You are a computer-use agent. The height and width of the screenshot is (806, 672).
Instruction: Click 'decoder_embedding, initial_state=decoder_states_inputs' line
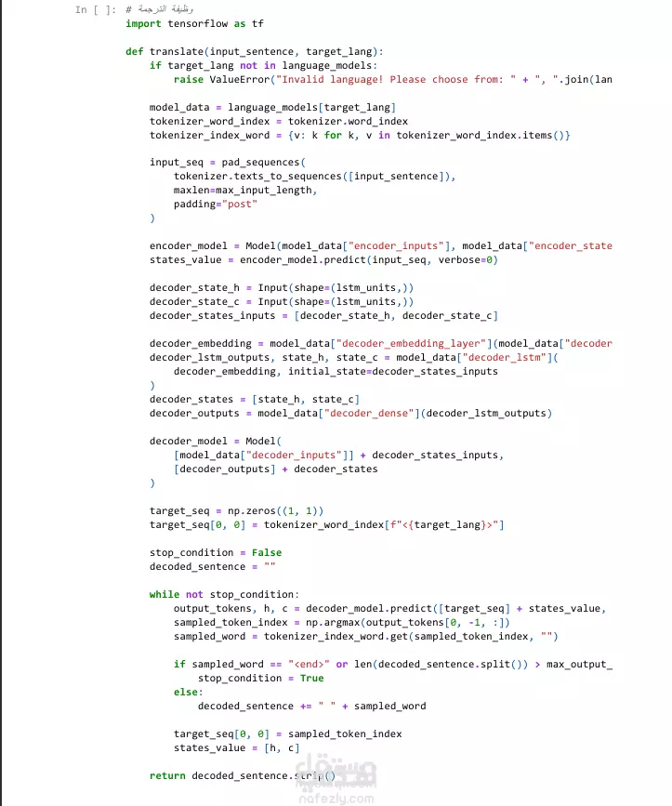(336, 371)
